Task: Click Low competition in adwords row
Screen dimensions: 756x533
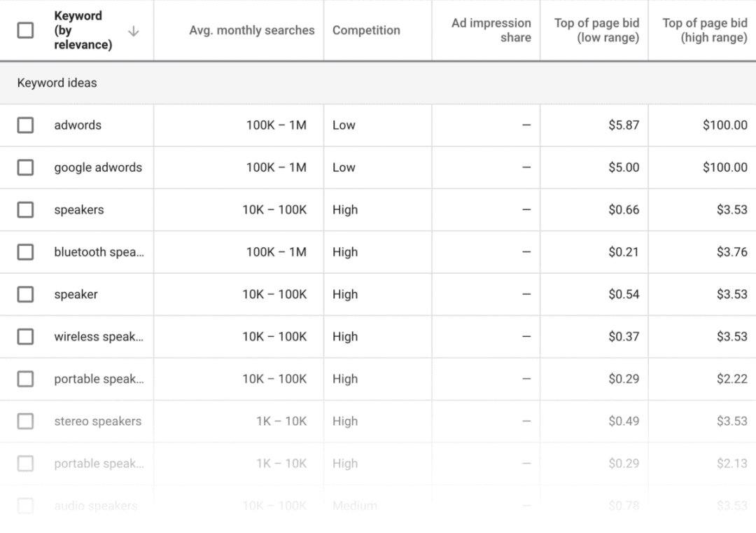Action: click(344, 125)
